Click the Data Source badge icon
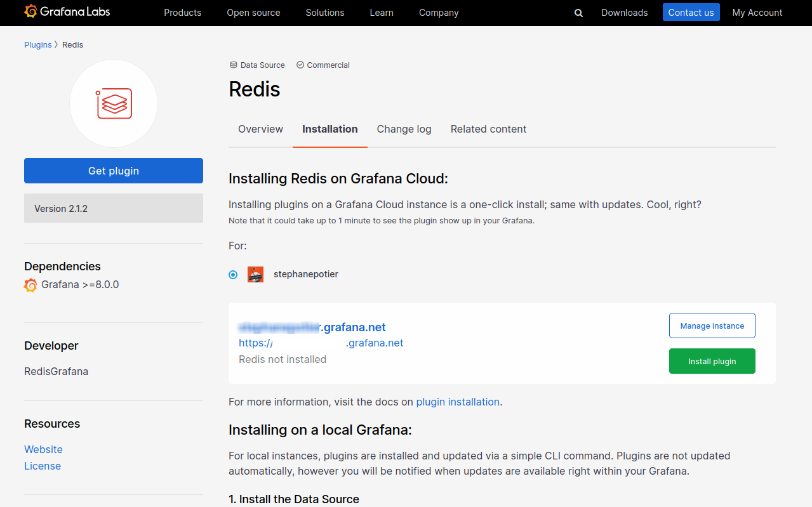Viewport: 812px width, 507px height. point(233,65)
